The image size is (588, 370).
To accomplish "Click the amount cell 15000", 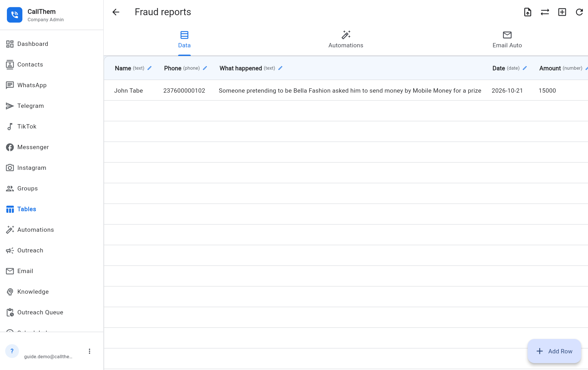I will pyautogui.click(x=547, y=91).
